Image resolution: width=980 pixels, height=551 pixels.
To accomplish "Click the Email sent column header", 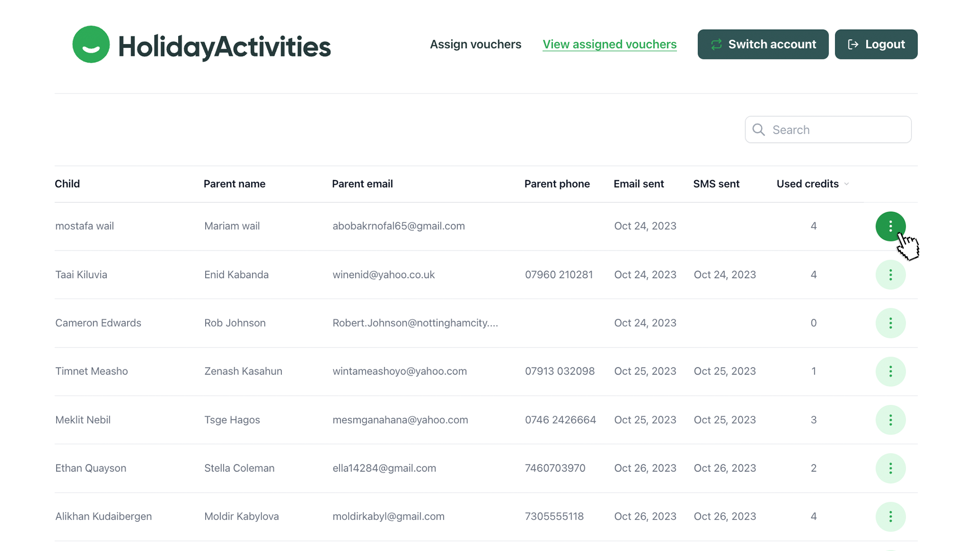I will pyautogui.click(x=638, y=184).
